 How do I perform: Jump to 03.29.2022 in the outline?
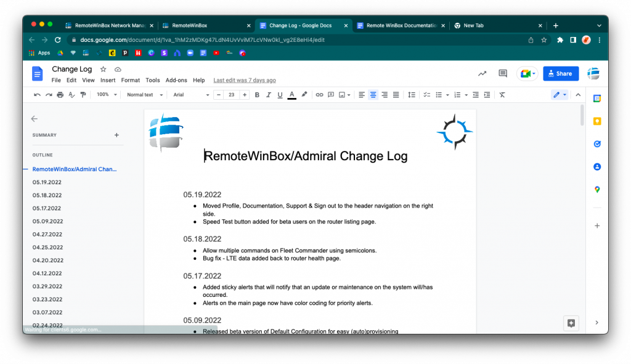point(47,286)
